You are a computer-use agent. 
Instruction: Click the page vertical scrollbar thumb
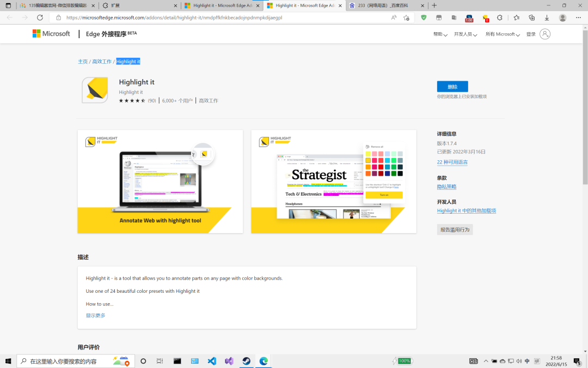tap(585, 107)
